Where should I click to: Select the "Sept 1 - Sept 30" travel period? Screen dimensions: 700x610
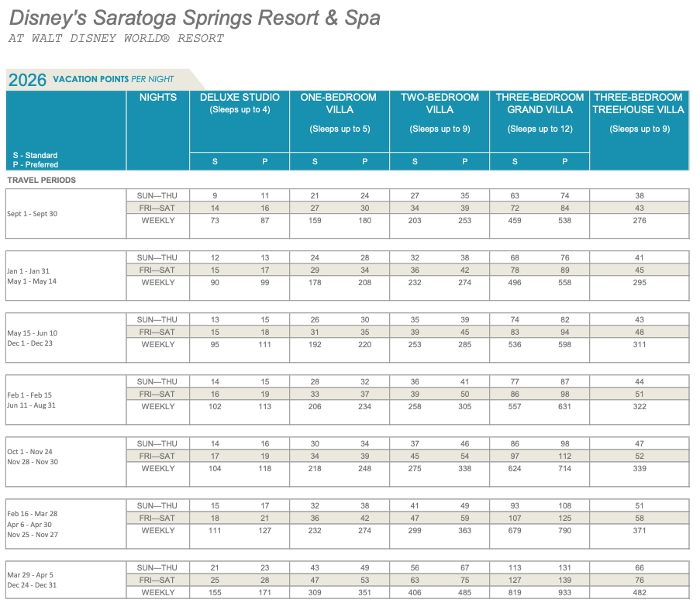coord(32,214)
